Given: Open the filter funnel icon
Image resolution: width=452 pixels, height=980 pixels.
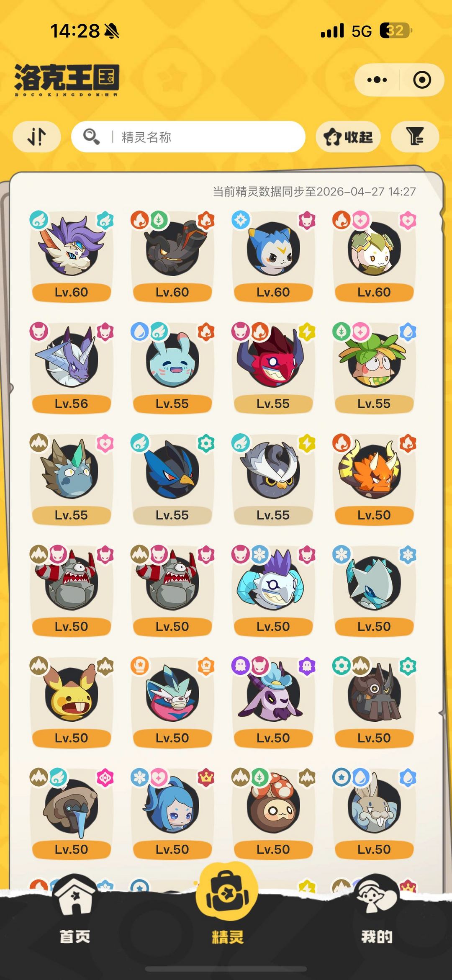Looking at the screenshot, I should (415, 136).
